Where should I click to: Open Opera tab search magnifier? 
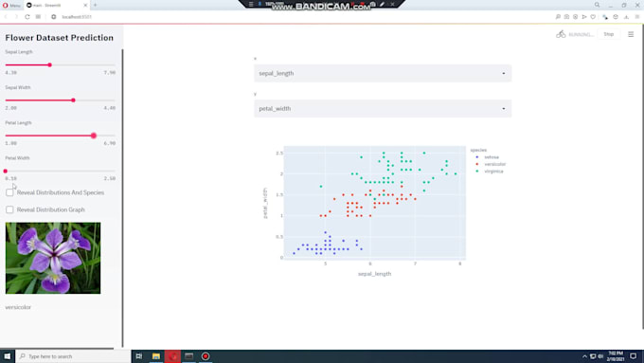(597, 5)
